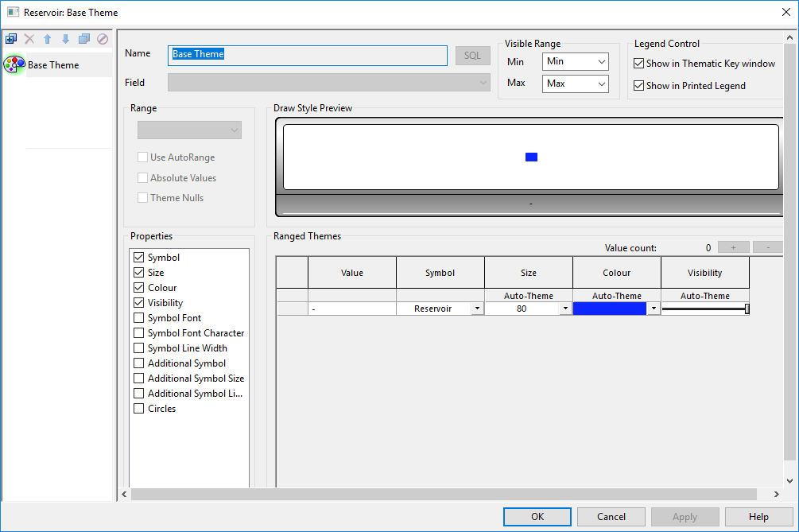Open the Reservoir symbol dropdown

477,309
